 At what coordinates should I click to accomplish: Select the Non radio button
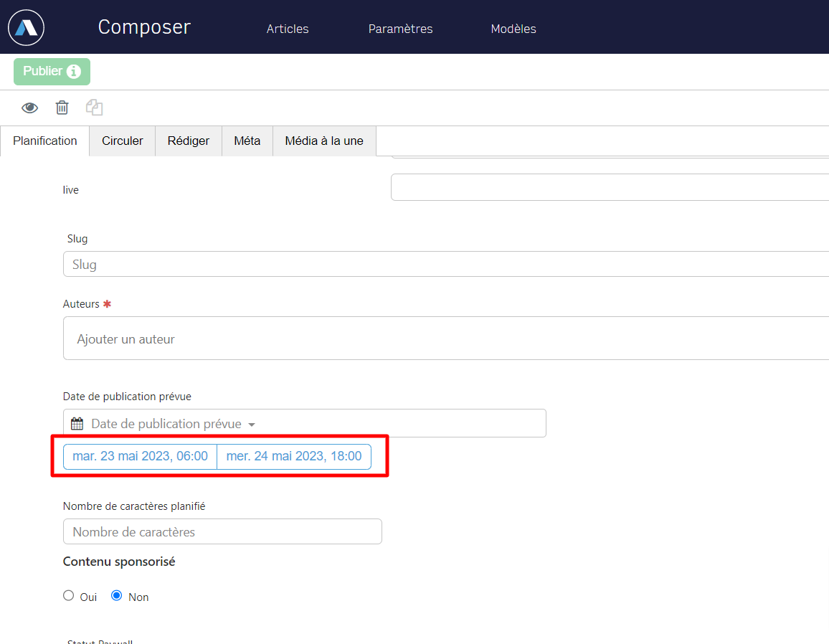[x=117, y=596]
